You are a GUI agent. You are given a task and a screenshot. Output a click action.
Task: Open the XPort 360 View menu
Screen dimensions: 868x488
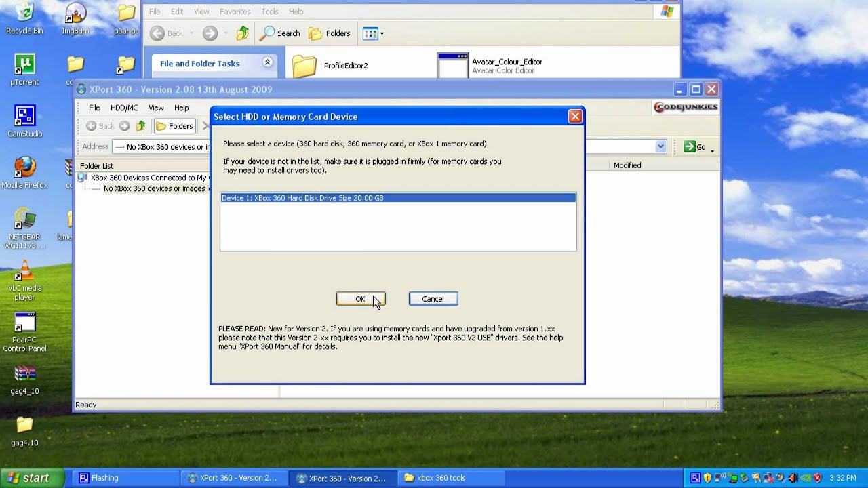point(156,108)
